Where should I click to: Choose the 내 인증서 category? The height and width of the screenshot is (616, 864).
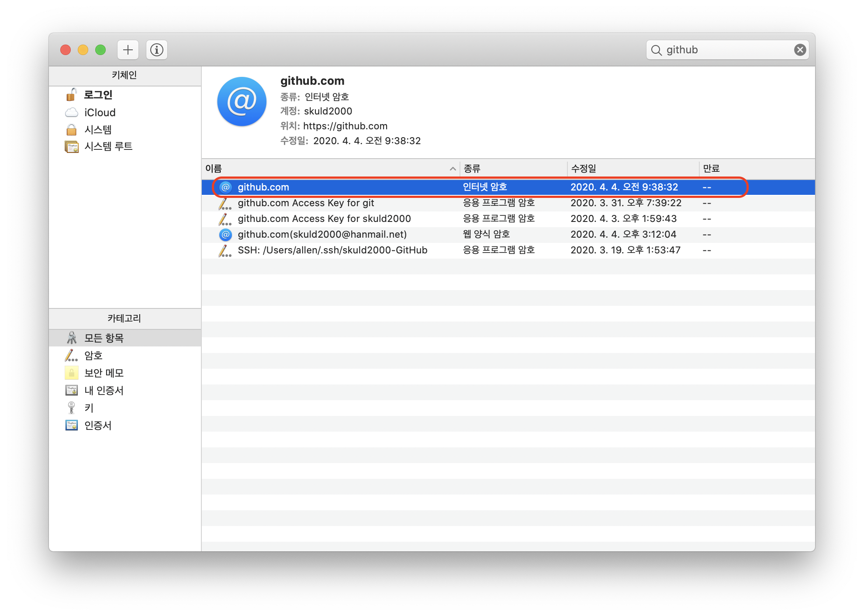point(104,391)
